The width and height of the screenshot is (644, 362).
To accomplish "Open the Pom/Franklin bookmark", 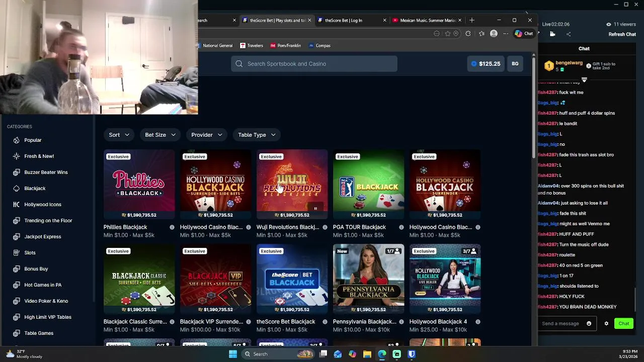I will tap(285, 46).
